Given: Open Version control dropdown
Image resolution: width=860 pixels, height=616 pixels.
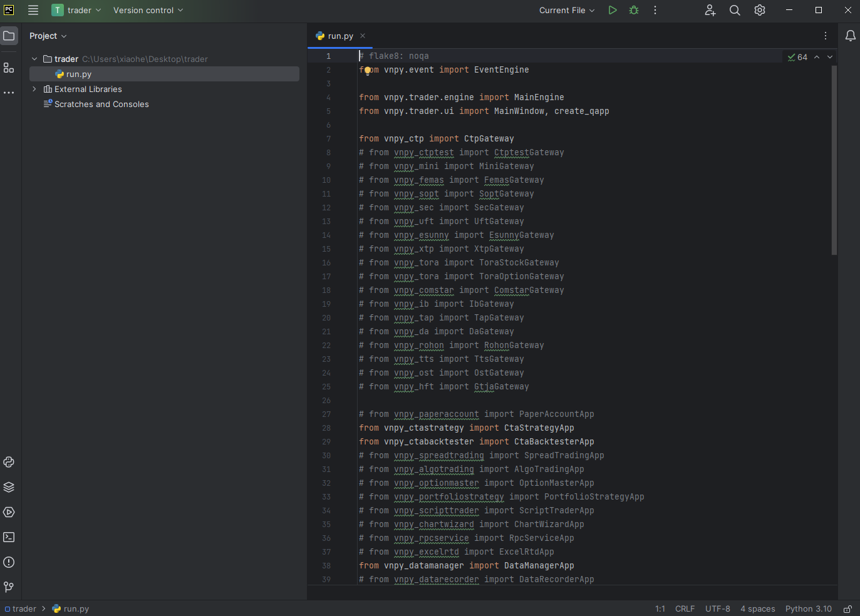Looking at the screenshot, I should 148,10.
